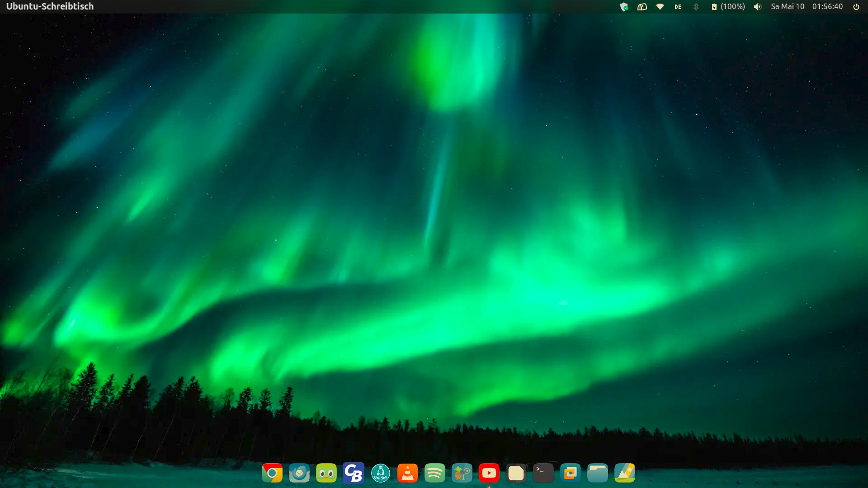Open the pineapple cocktail app icon
Image resolution: width=868 pixels, height=488 pixels.
(x=462, y=473)
